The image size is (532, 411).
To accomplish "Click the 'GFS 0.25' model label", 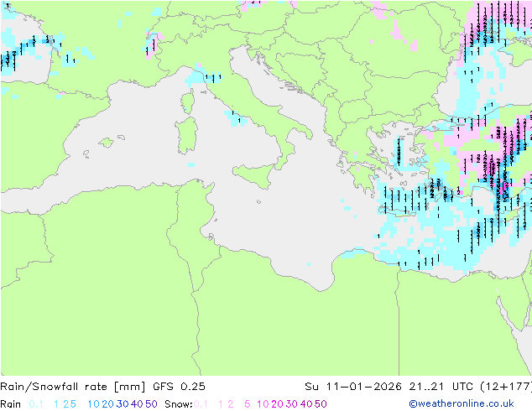I will tap(179, 387).
